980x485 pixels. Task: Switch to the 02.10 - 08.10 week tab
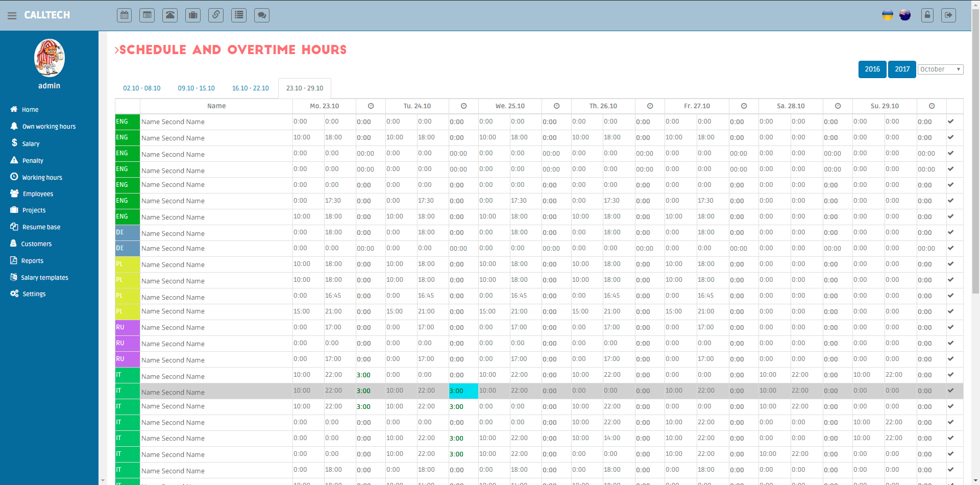[142, 88]
